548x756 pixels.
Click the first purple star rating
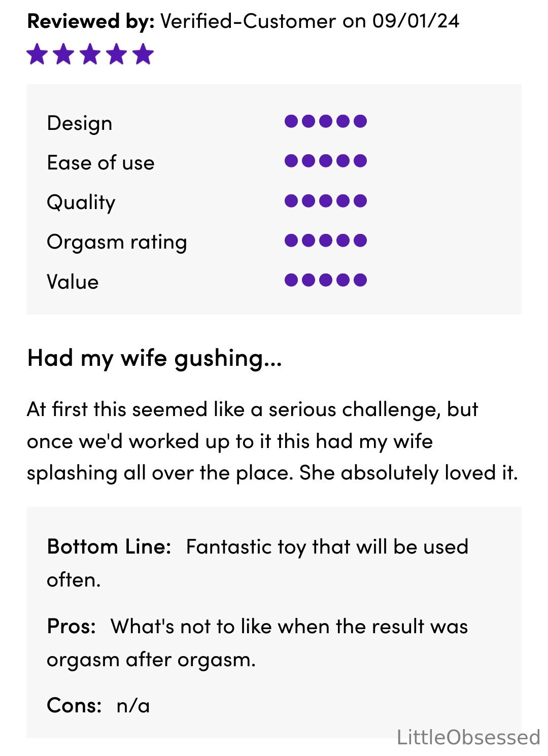(x=37, y=54)
